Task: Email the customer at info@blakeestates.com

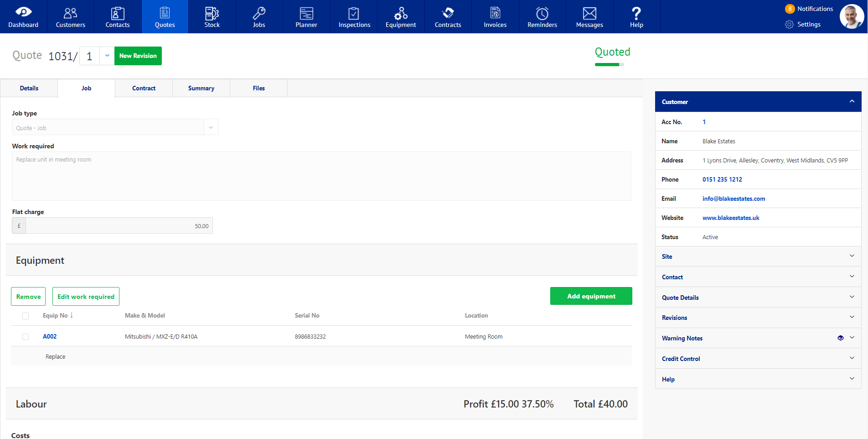Action: click(x=734, y=199)
